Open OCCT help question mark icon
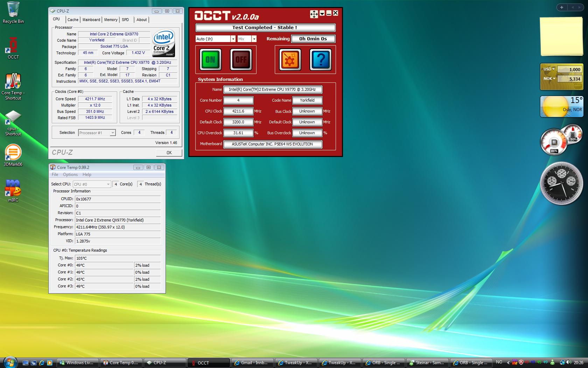588x368 pixels. click(321, 60)
